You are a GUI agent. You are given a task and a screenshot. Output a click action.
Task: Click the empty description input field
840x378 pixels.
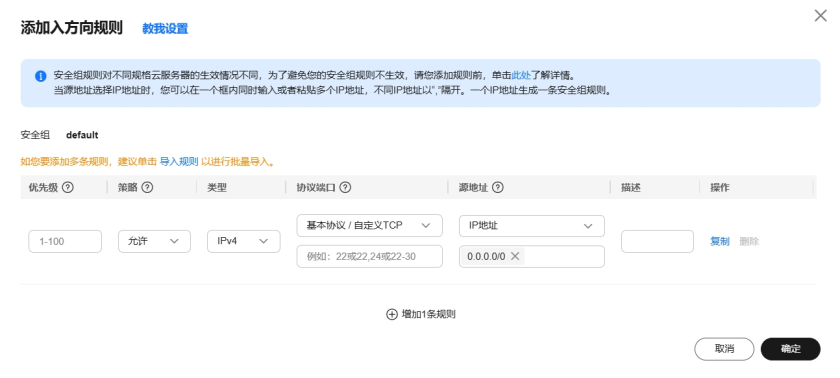tap(657, 241)
